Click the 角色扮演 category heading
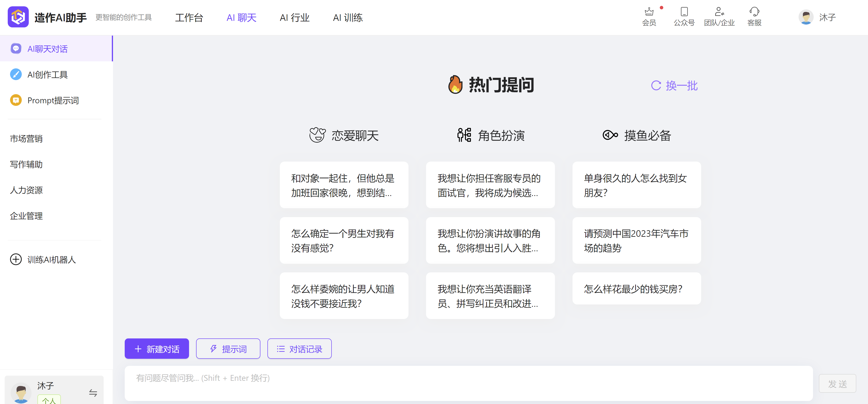Viewport: 868px width, 404px height. [x=501, y=136]
